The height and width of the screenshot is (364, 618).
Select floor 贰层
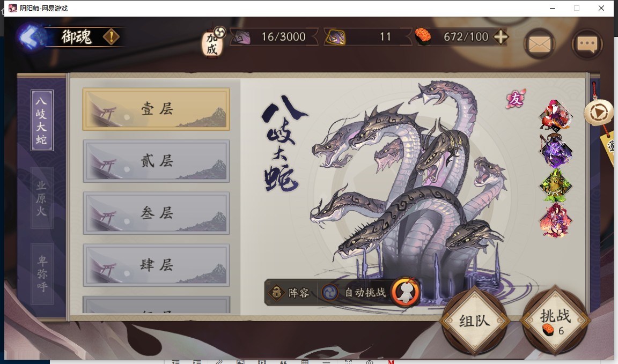pyautogui.click(x=156, y=161)
